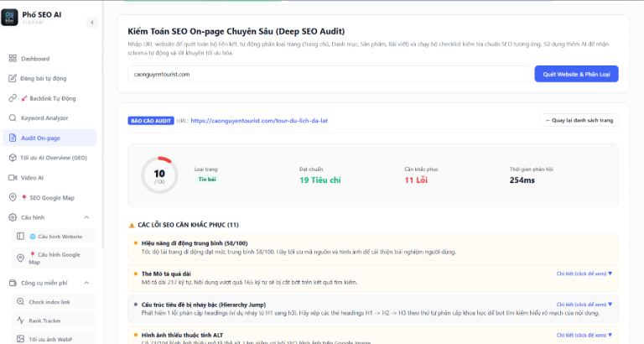This screenshot has height=344, width=644.
Task: Click the circular 10/100 score gauge
Action: [x=159, y=175]
